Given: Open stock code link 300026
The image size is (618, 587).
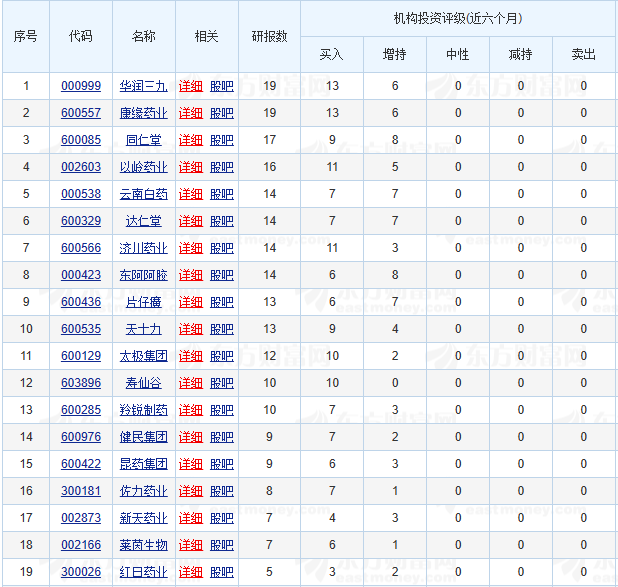Looking at the screenshot, I should (81, 572).
